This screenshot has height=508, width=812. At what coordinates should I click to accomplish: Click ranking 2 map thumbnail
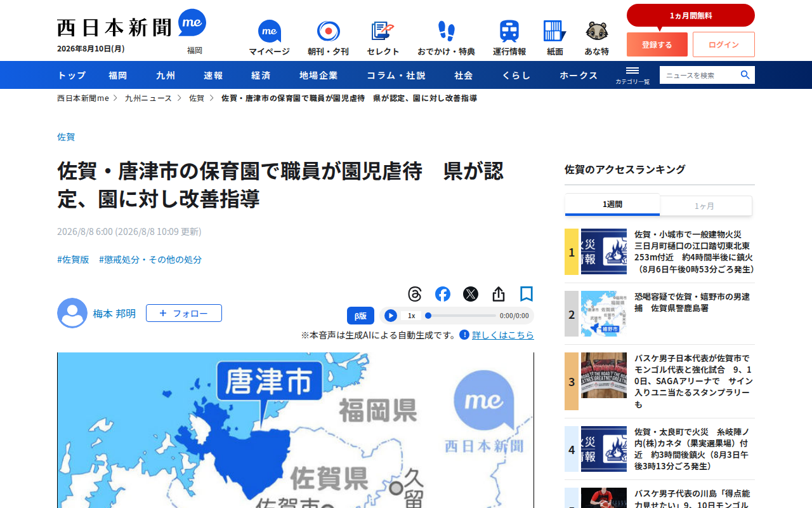604,314
